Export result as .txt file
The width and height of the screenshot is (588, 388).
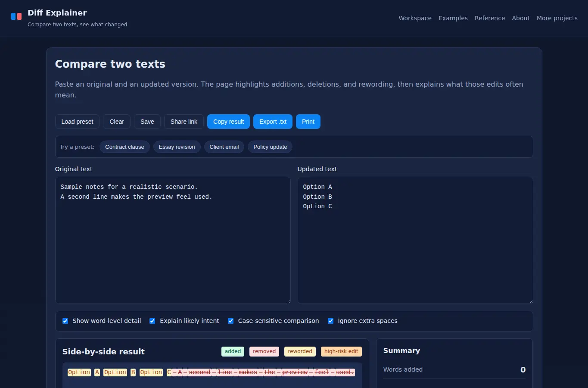(x=273, y=122)
